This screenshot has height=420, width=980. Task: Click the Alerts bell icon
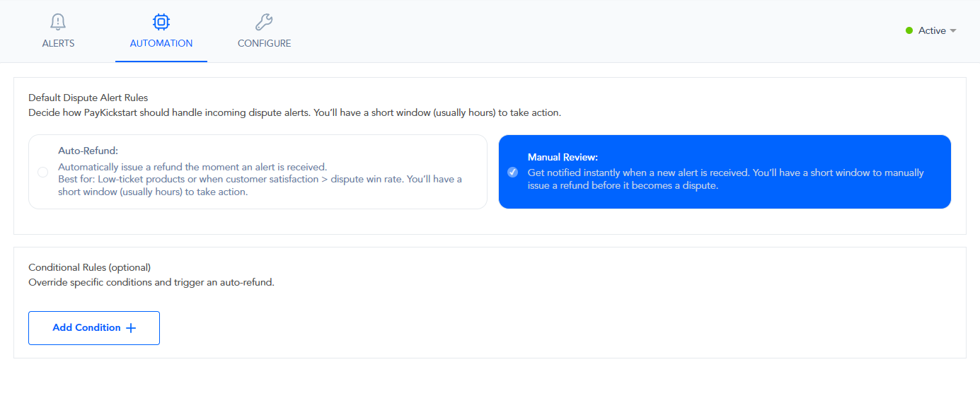coord(58,22)
